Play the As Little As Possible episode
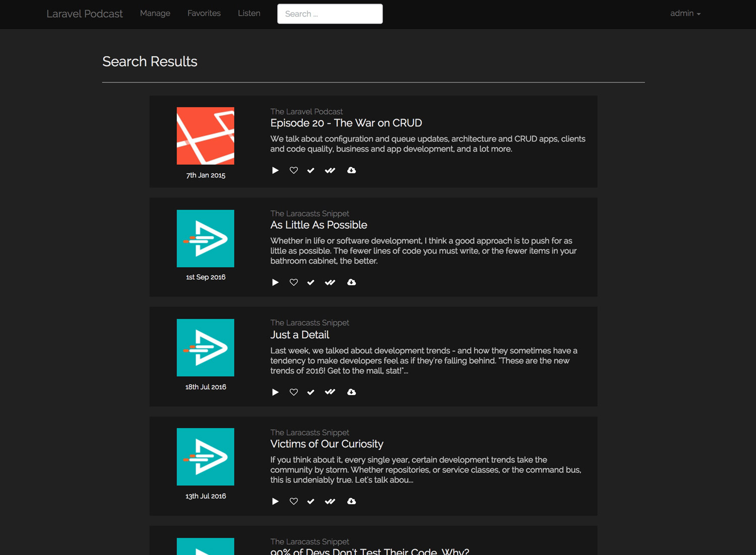Image resolution: width=756 pixels, height=555 pixels. click(275, 282)
